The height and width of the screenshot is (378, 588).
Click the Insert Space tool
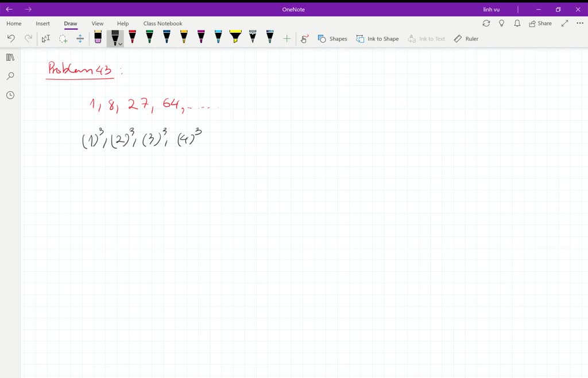click(80, 38)
